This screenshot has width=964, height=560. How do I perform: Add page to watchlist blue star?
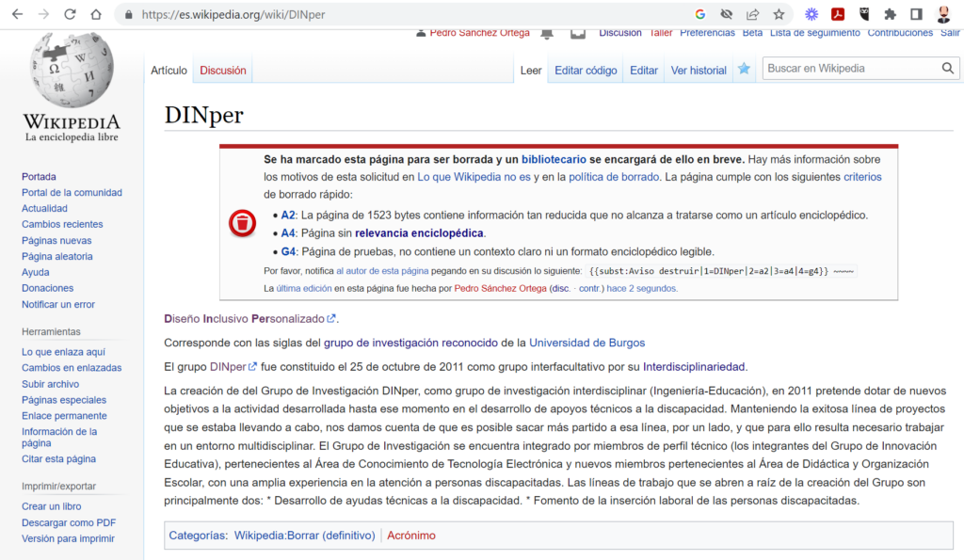744,69
